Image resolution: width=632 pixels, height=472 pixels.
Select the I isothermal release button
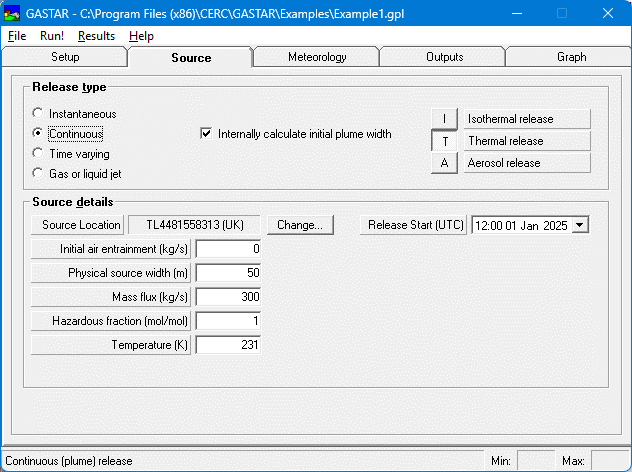tap(445, 119)
